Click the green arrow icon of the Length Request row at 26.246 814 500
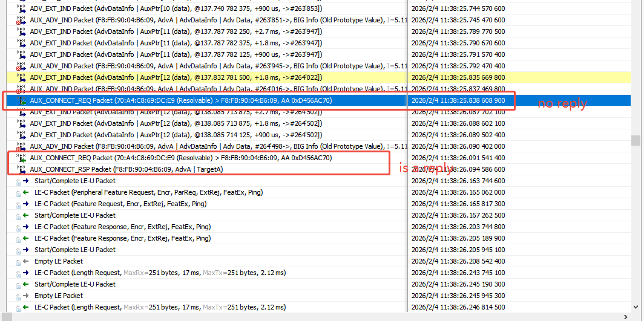The width and height of the screenshot is (644, 321). point(26,307)
